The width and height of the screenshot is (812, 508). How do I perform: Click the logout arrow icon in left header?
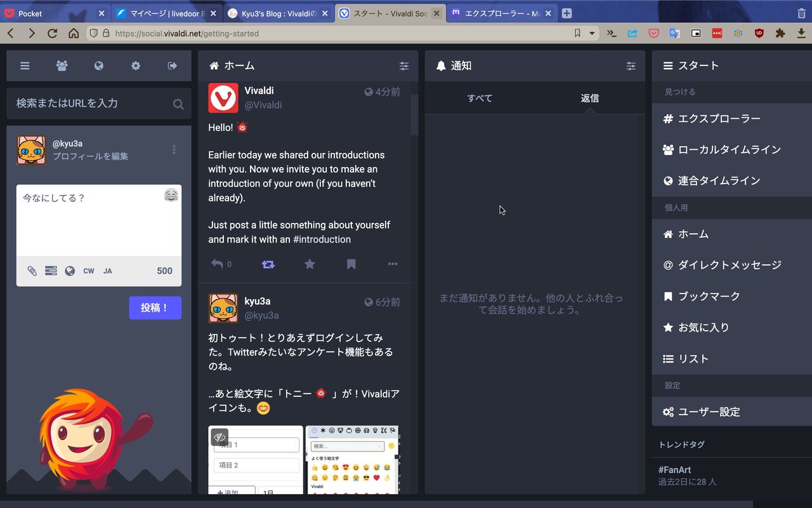[x=173, y=65]
